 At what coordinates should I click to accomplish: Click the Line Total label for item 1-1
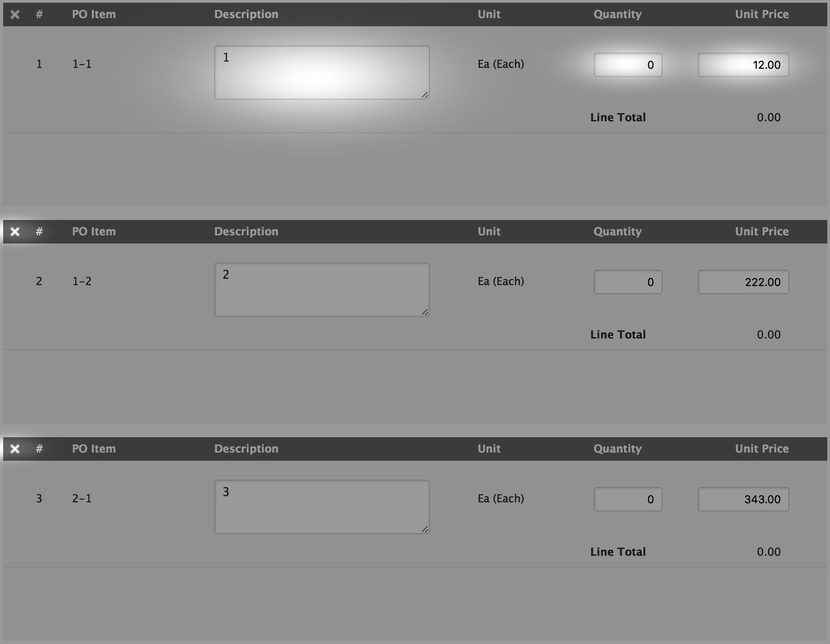pyautogui.click(x=618, y=117)
